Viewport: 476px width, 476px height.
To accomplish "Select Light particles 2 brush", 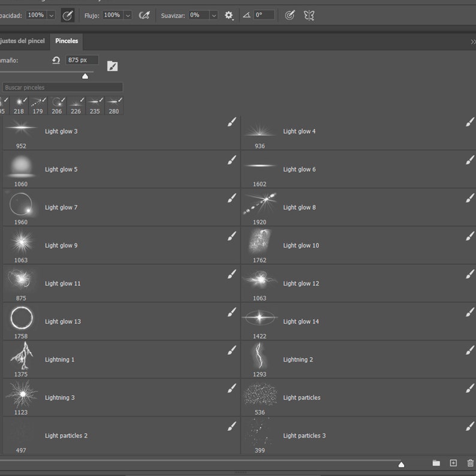I will click(122, 436).
